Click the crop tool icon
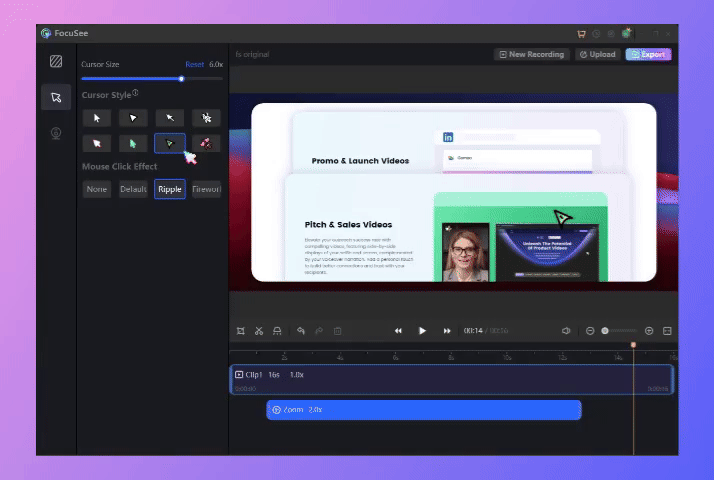This screenshot has height=480, width=714. click(241, 330)
